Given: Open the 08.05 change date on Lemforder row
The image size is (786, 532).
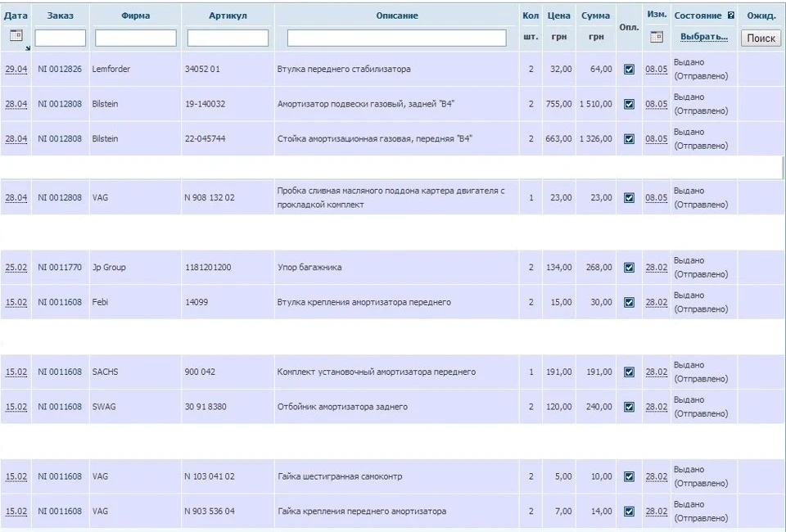Looking at the screenshot, I should pos(657,69).
